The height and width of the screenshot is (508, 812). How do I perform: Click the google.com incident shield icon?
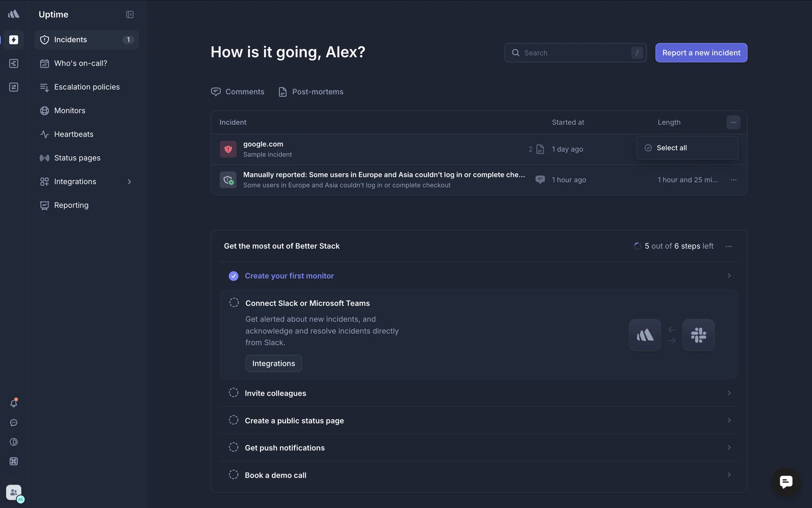pos(228,149)
